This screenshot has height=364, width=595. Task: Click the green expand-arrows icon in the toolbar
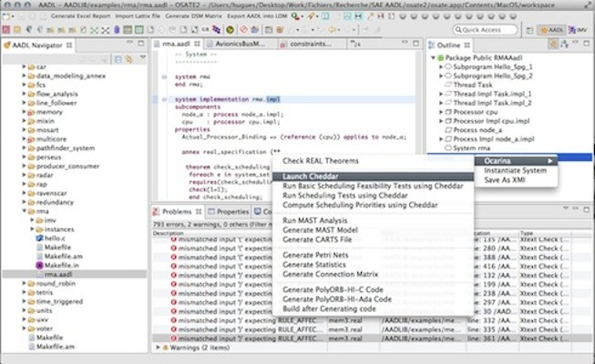pyautogui.click(x=94, y=30)
